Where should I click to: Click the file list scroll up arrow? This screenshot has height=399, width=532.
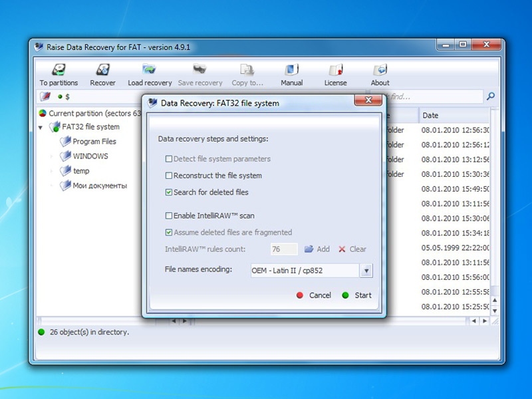click(x=495, y=301)
